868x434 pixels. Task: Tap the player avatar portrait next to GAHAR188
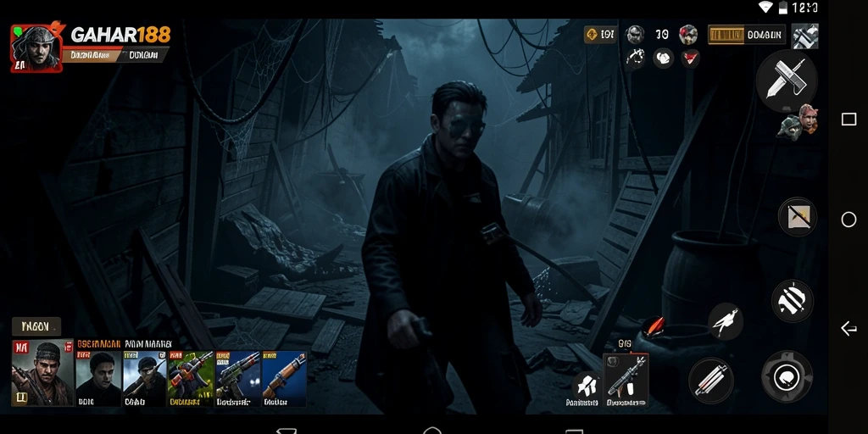(x=36, y=47)
